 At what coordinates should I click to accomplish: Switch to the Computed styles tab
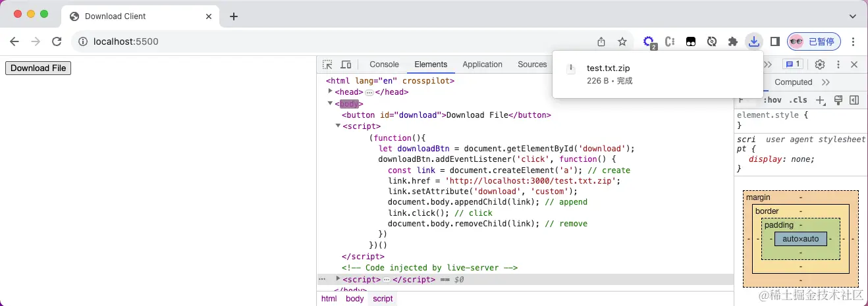click(x=793, y=82)
